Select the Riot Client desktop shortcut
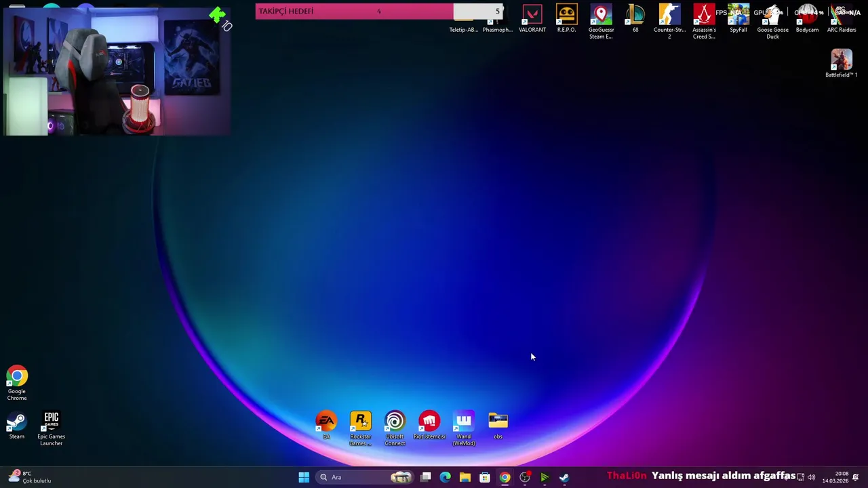Image resolution: width=868 pixels, height=488 pixels. coord(429,426)
